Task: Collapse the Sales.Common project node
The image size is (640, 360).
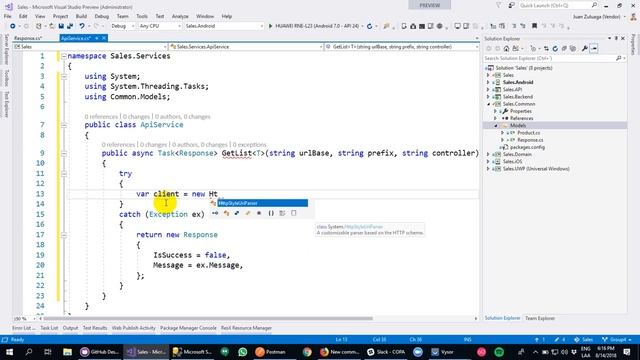Action: [x=488, y=104]
